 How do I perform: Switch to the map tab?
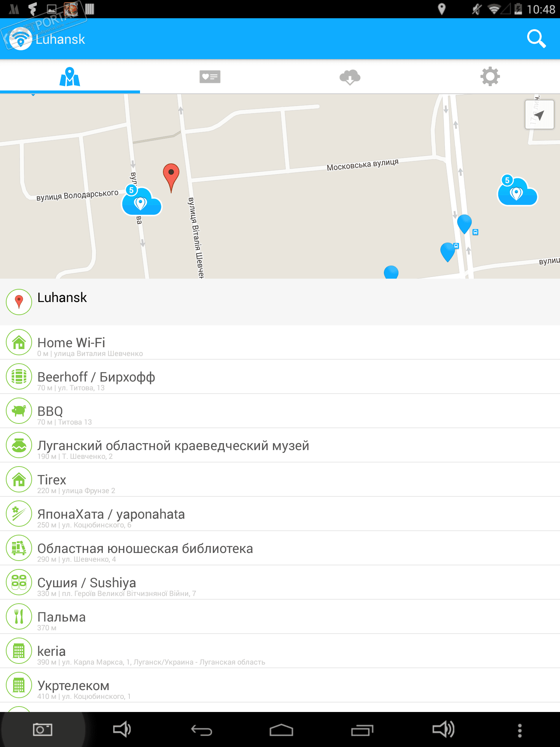[70, 77]
